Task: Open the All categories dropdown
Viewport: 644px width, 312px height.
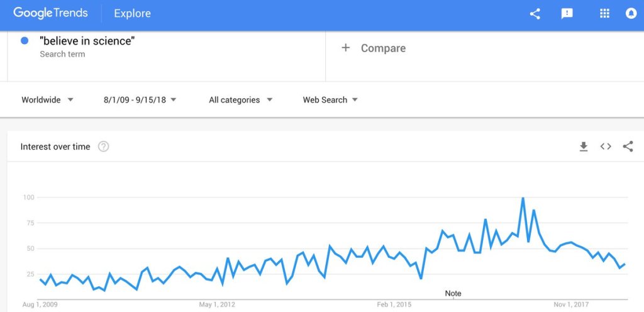Action: click(240, 99)
